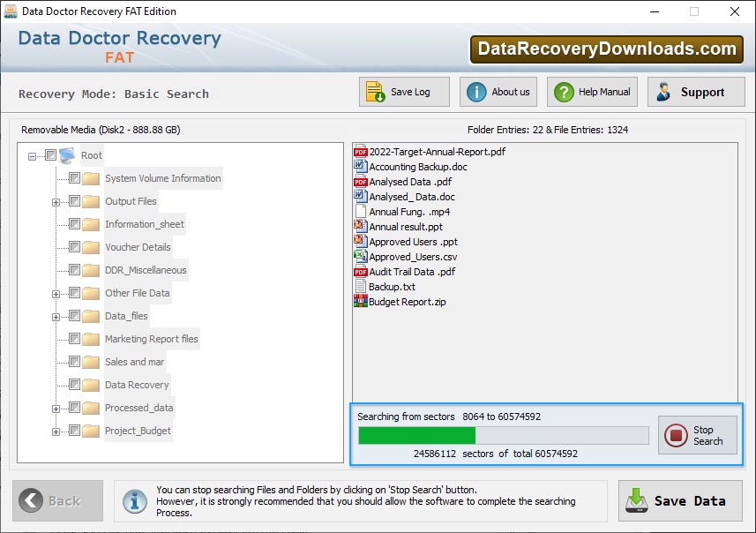
Task: Click the Back arrow icon
Action: [31, 500]
